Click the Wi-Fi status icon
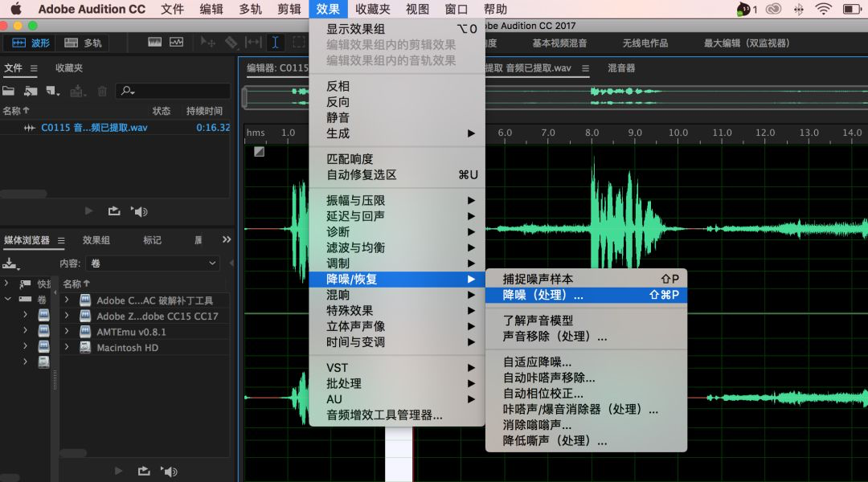 pyautogui.click(x=824, y=9)
